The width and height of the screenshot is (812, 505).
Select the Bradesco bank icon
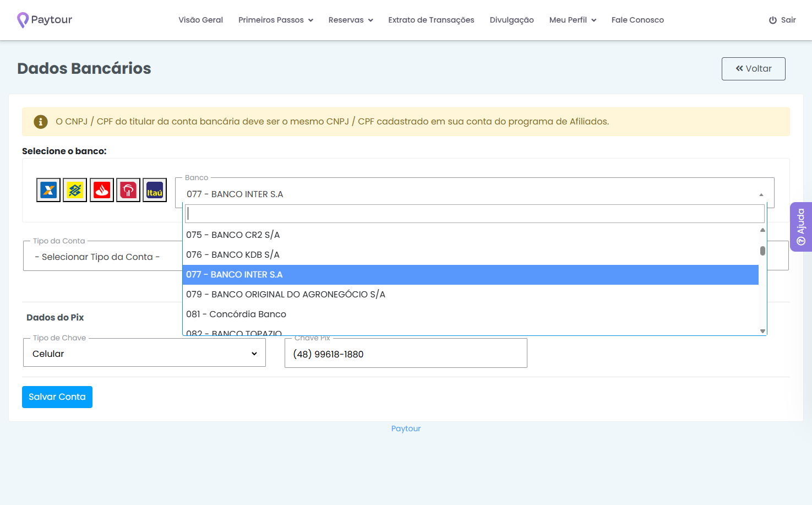[128, 191]
